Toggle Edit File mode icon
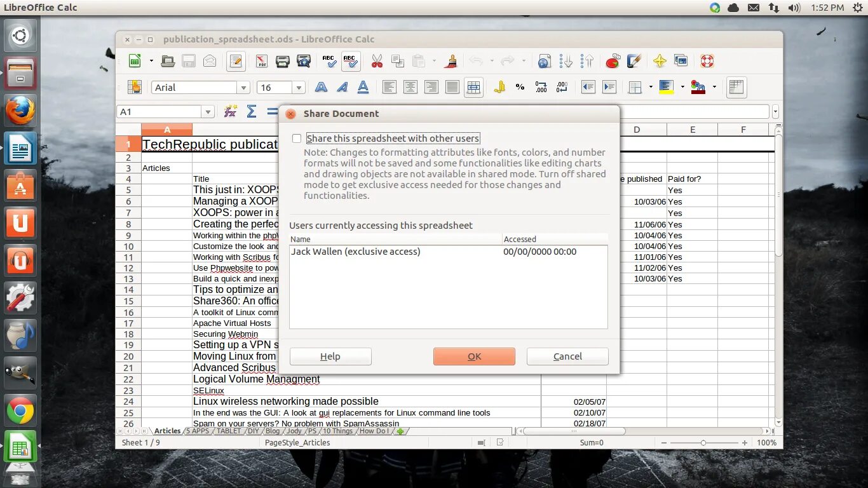868x488 pixels. tap(236, 61)
